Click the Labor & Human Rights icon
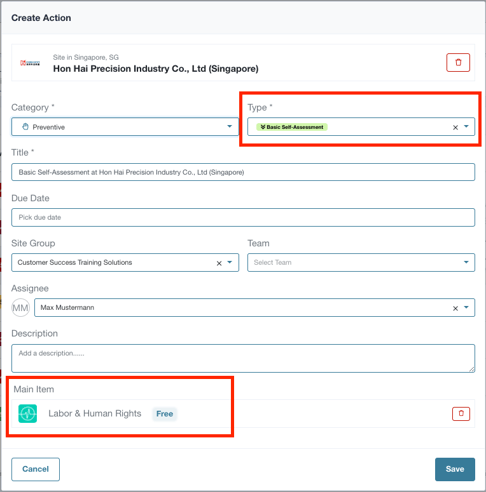 tap(27, 414)
